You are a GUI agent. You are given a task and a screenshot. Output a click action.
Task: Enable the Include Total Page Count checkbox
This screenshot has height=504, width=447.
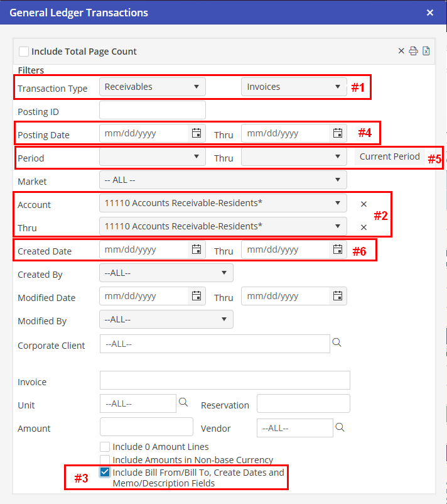[24, 52]
